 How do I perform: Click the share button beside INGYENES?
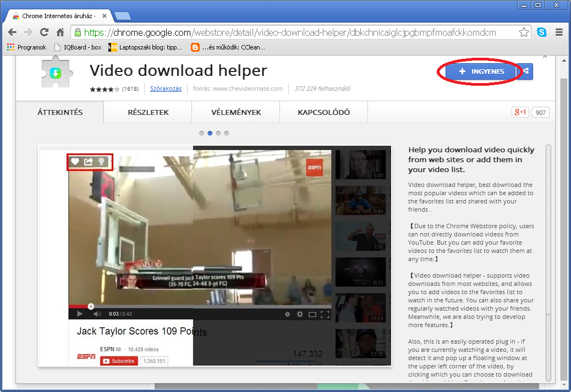pos(525,71)
